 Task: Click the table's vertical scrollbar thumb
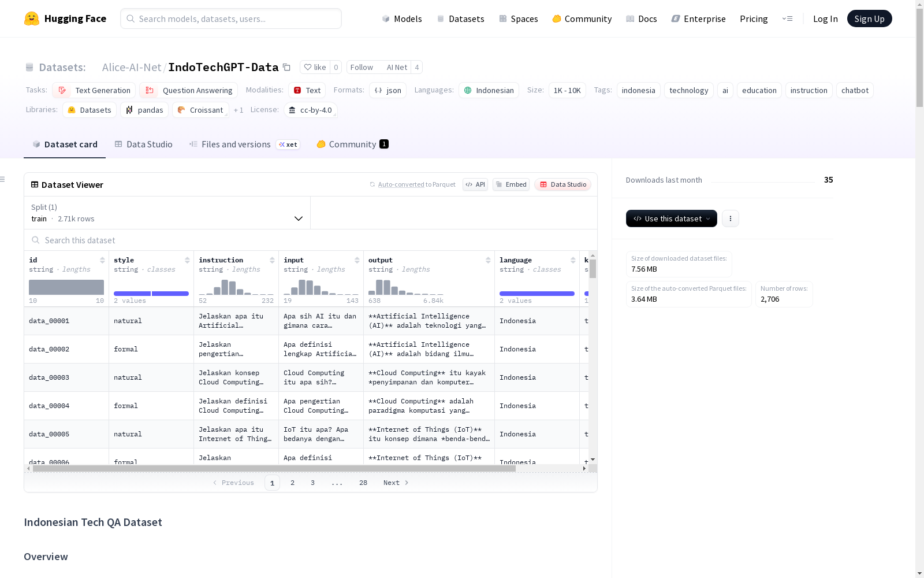(x=593, y=268)
